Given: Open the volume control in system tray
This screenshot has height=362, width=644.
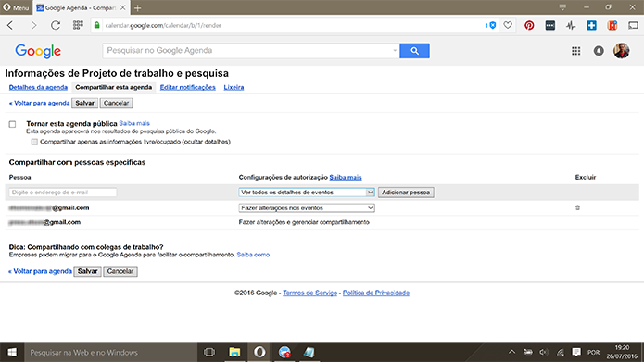Looking at the screenshot, I should [x=544, y=352].
